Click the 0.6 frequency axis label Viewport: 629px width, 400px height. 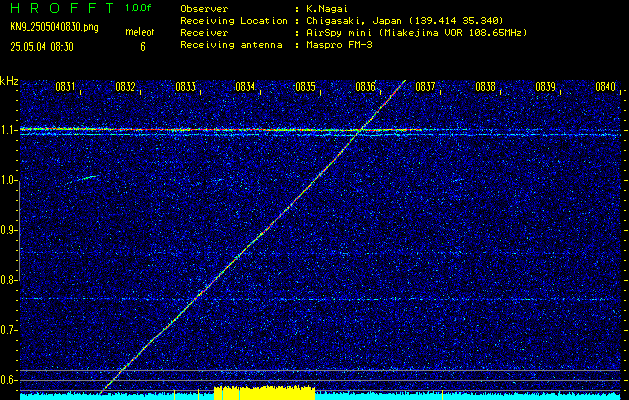tap(8, 380)
